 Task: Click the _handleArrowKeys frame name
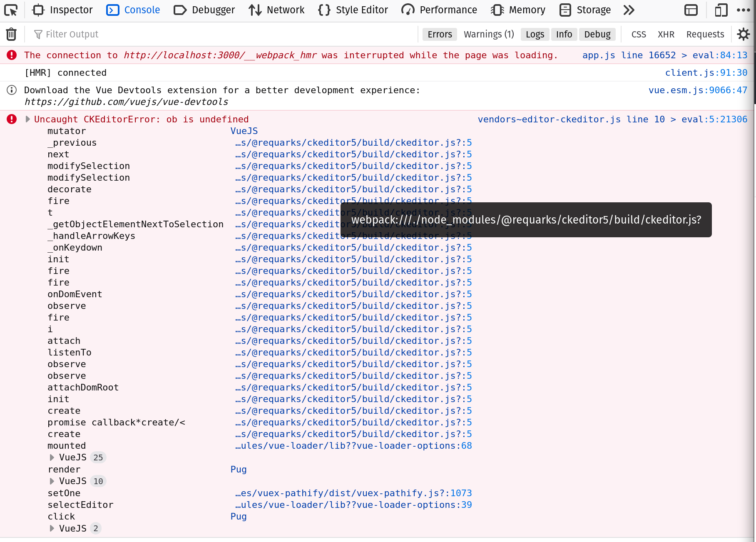click(91, 236)
